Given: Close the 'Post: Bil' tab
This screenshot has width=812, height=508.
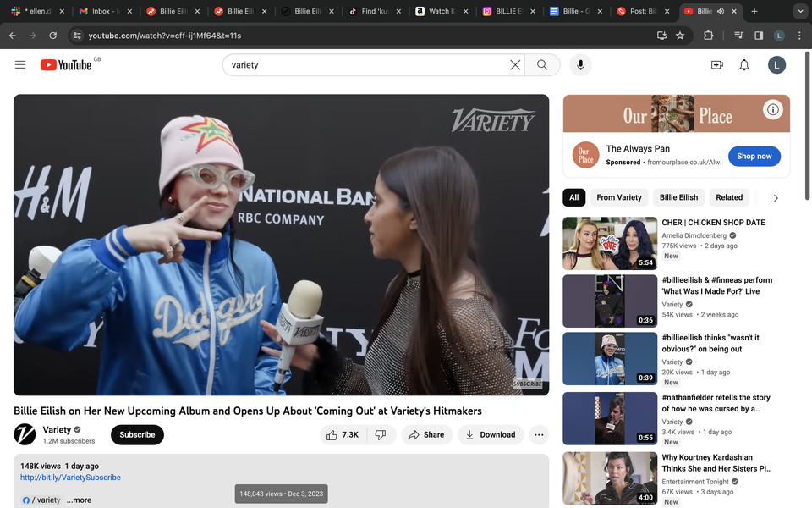Looking at the screenshot, I should point(667,11).
